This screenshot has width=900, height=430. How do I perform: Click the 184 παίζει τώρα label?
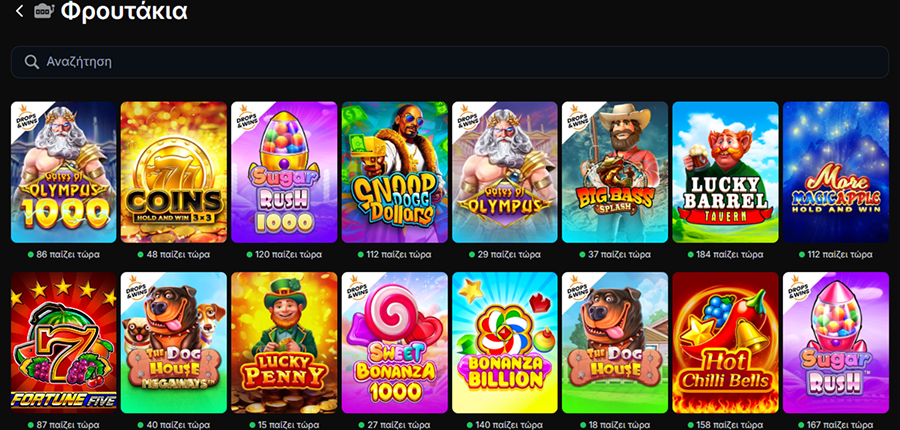(726, 254)
